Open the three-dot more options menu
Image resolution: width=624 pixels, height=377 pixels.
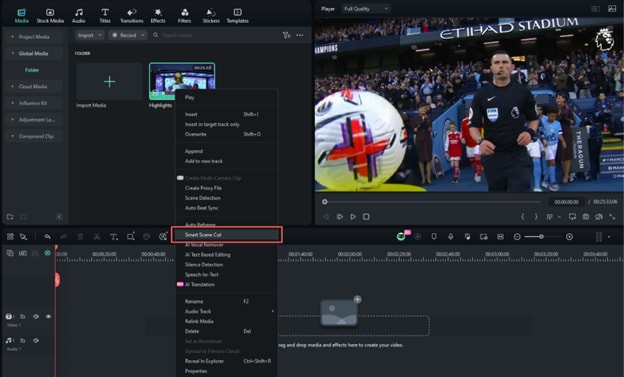tap(300, 35)
